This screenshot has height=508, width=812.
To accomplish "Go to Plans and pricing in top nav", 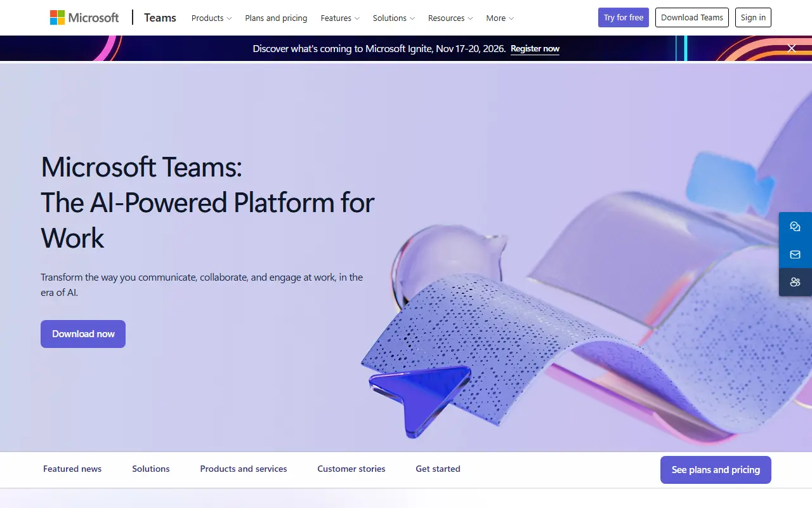I will click(276, 18).
